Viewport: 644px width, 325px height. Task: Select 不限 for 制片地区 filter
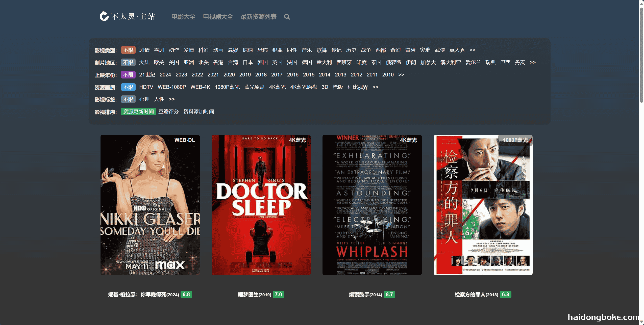point(128,62)
